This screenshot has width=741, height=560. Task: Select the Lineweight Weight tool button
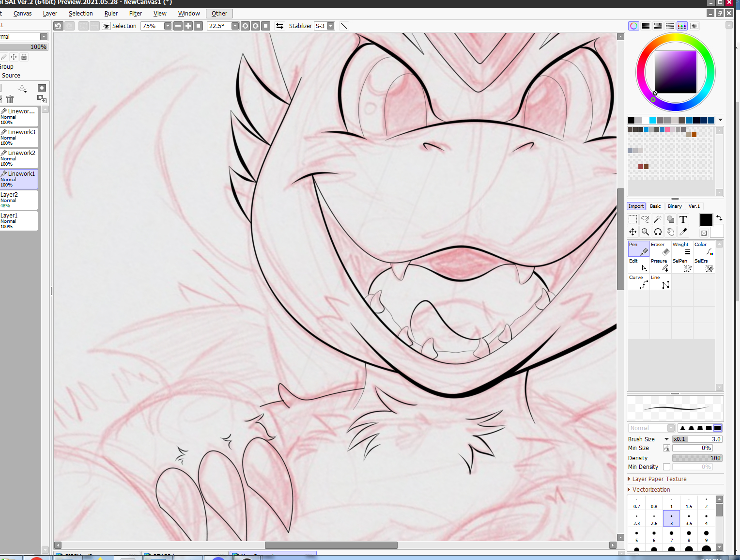click(x=682, y=249)
